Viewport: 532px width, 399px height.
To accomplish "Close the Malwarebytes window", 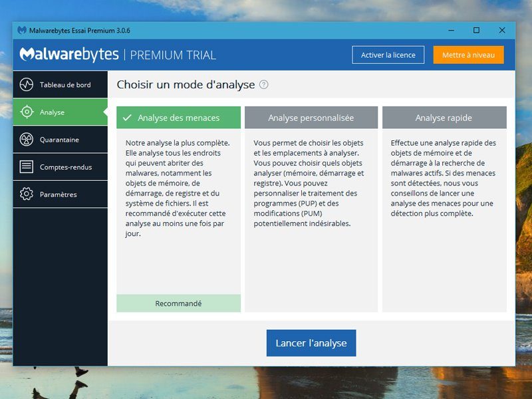I will point(502,31).
